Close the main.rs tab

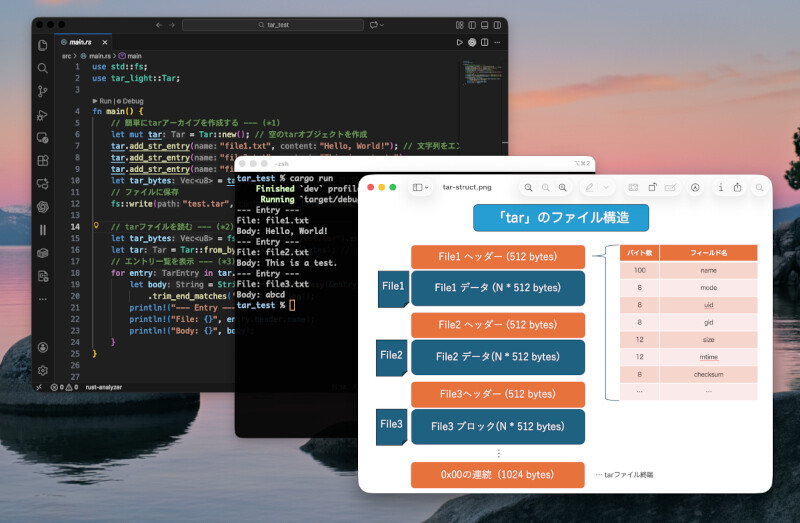(x=105, y=42)
